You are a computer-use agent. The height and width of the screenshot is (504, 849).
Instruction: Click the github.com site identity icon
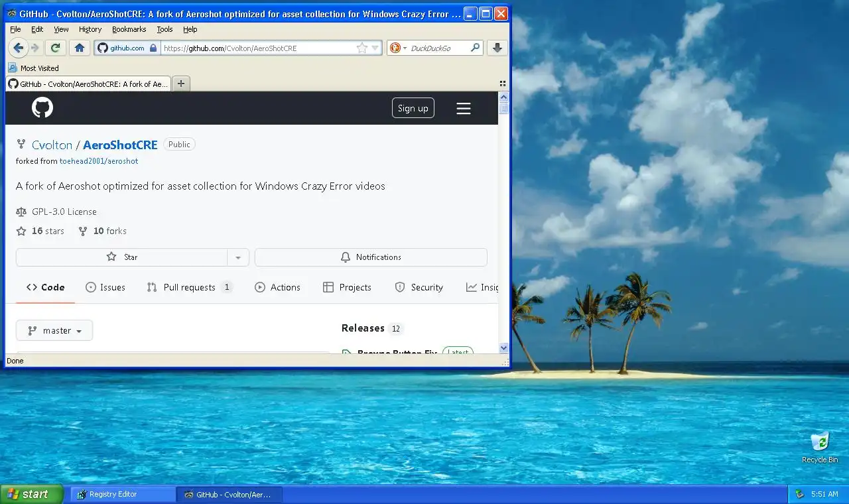point(127,48)
